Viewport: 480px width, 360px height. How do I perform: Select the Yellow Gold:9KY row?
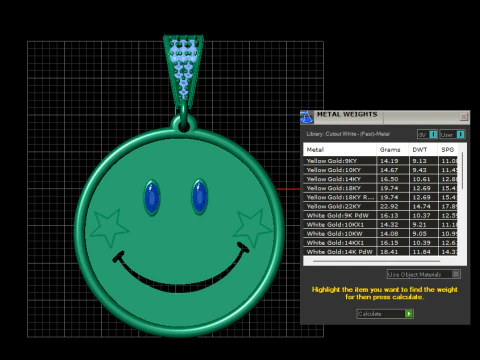pos(380,161)
